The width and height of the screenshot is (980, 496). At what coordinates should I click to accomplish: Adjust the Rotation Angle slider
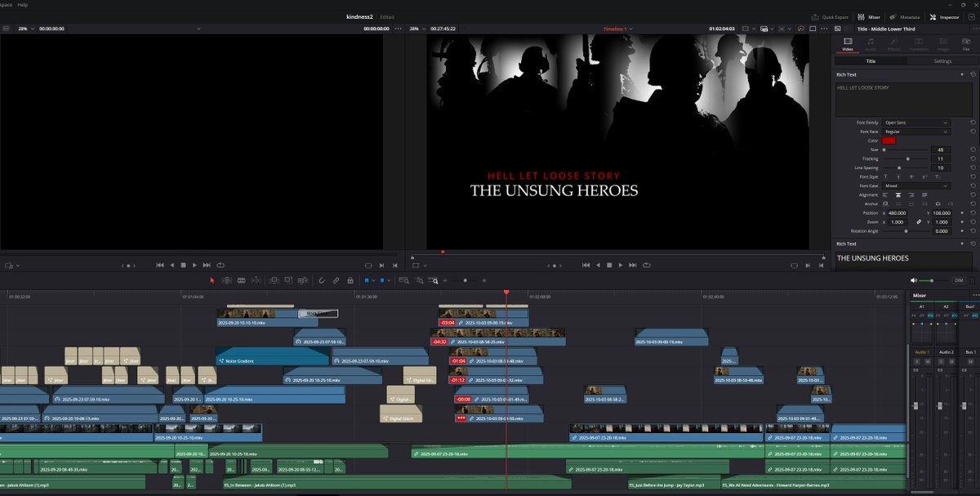[906, 231]
